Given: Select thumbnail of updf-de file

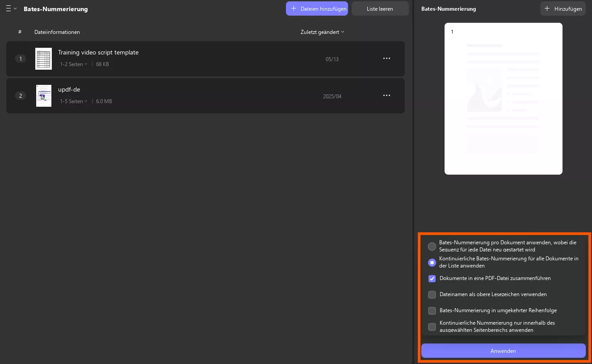Looking at the screenshot, I should coord(44,96).
